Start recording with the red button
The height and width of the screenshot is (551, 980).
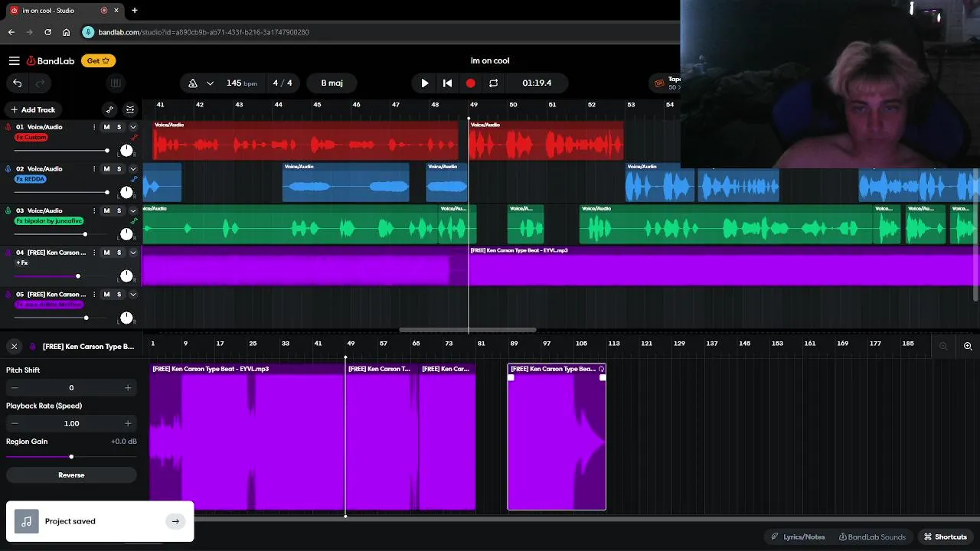click(470, 83)
